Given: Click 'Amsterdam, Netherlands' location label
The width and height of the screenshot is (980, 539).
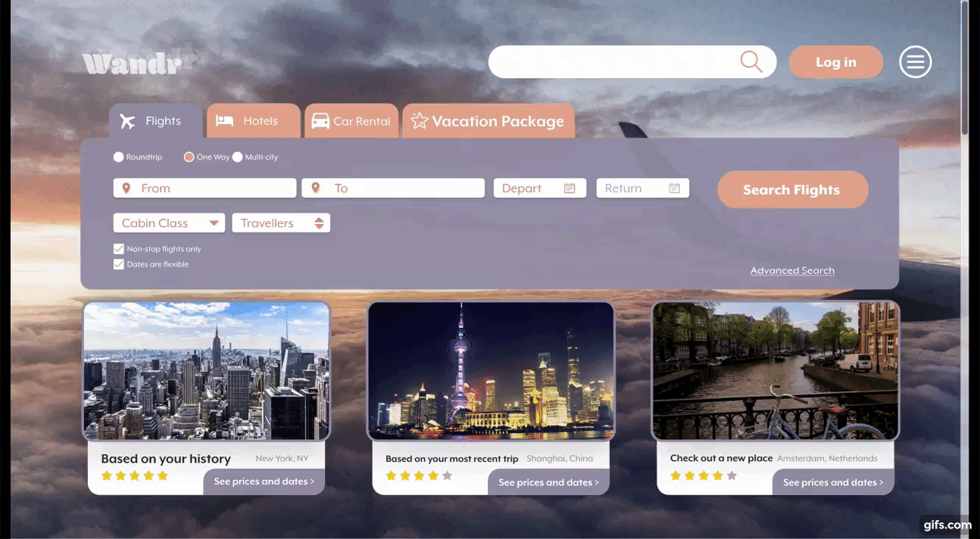Looking at the screenshot, I should (827, 459).
